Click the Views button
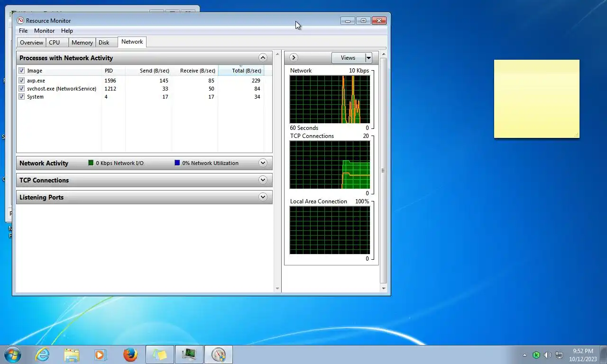 (348, 58)
